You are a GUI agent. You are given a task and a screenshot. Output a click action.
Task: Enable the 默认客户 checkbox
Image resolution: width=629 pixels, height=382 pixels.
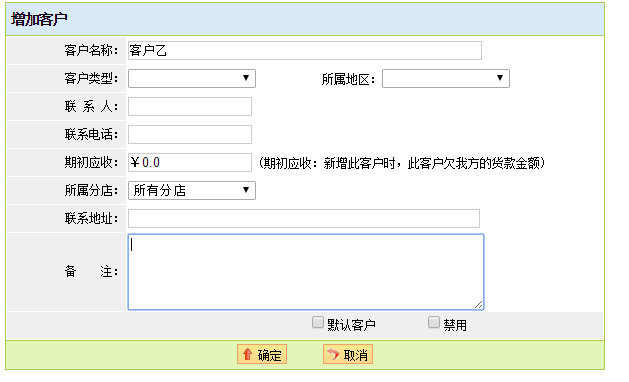coord(318,323)
